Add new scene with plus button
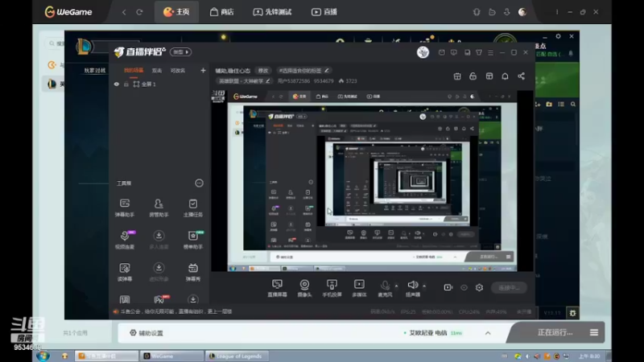The image size is (644, 362). coord(203,71)
